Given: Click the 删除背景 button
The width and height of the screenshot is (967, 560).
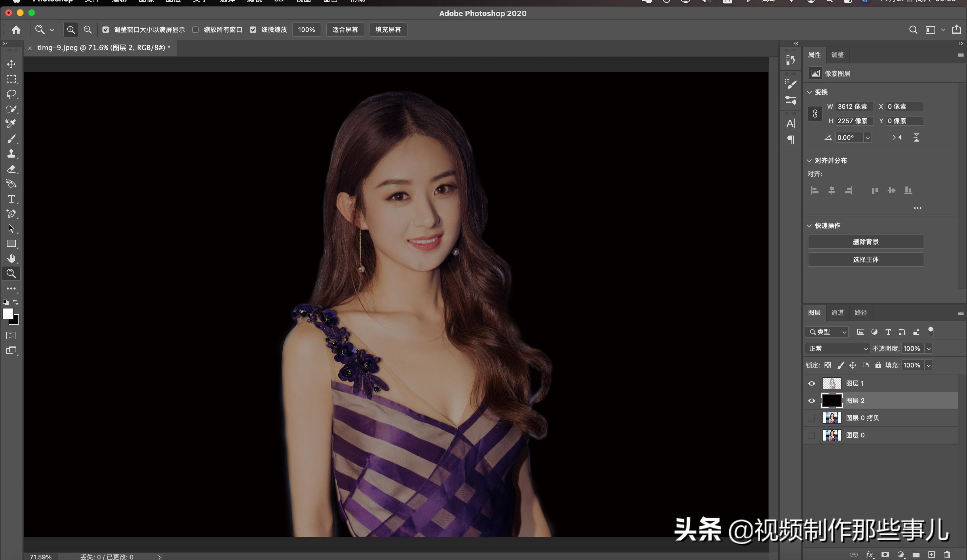Looking at the screenshot, I should point(865,242).
